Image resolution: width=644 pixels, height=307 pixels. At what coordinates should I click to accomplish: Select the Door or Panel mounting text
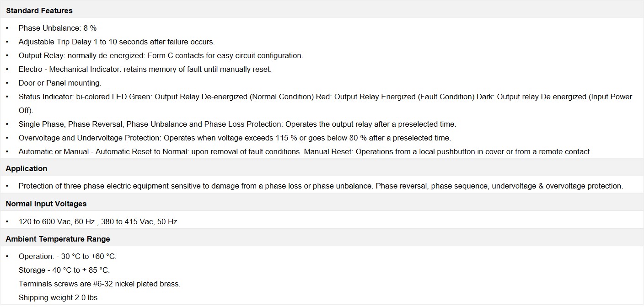click(60, 83)
